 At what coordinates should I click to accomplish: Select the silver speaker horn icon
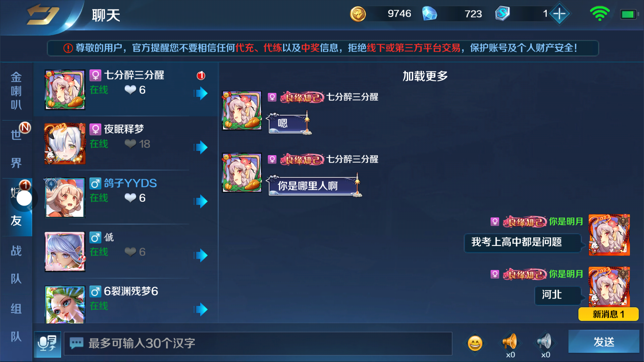545,342
